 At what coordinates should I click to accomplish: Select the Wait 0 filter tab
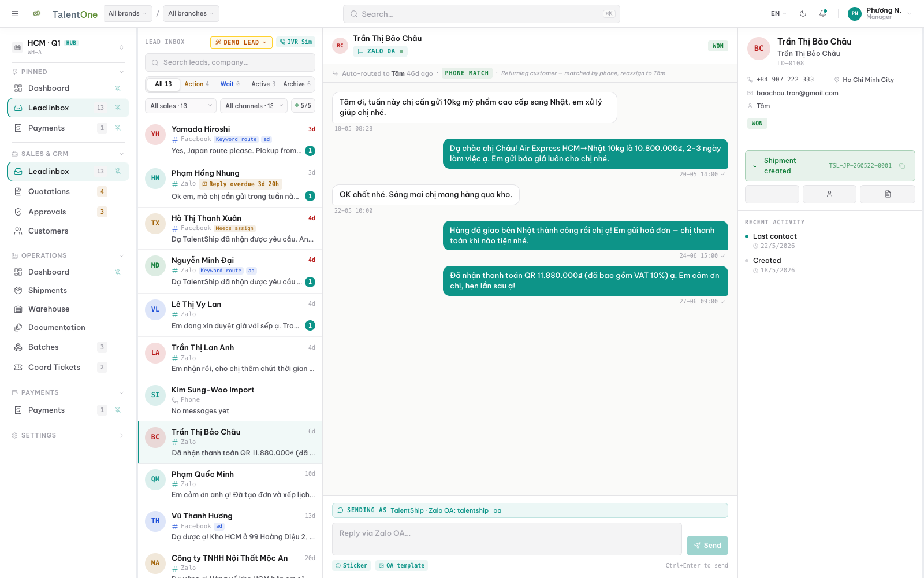(x=230, y=84)
